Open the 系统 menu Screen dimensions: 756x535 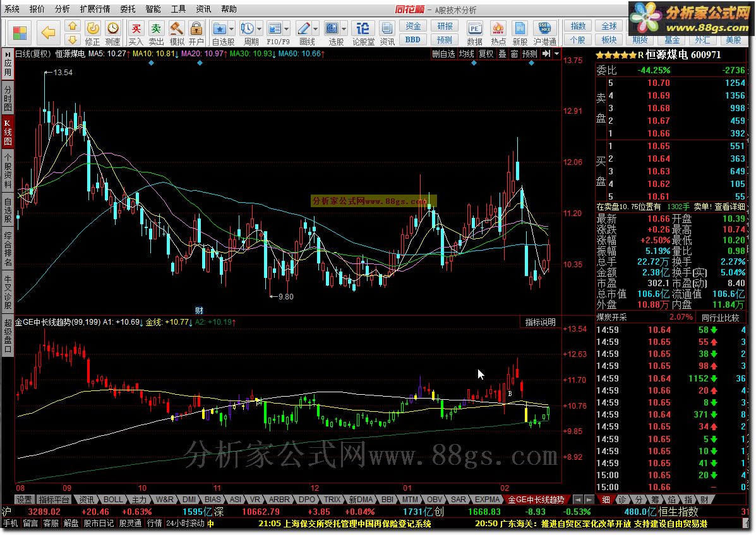pyautogui.click(x=12, y=9)
